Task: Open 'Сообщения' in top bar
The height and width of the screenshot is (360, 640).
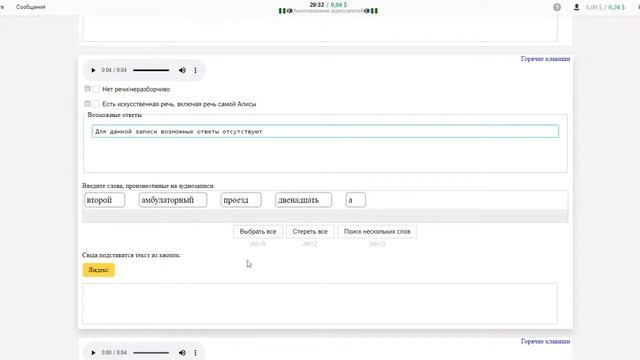Action: [31, 7]
